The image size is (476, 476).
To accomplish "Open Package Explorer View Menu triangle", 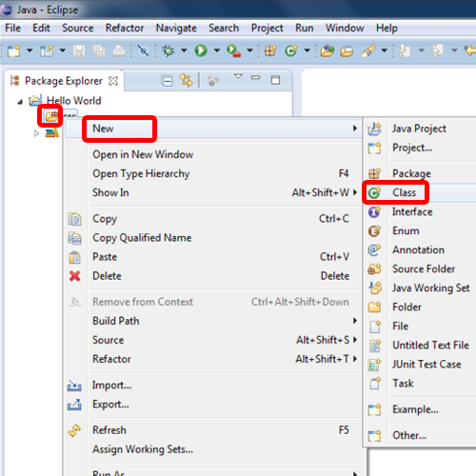I will pyautogui.click(x=238, y=76).
